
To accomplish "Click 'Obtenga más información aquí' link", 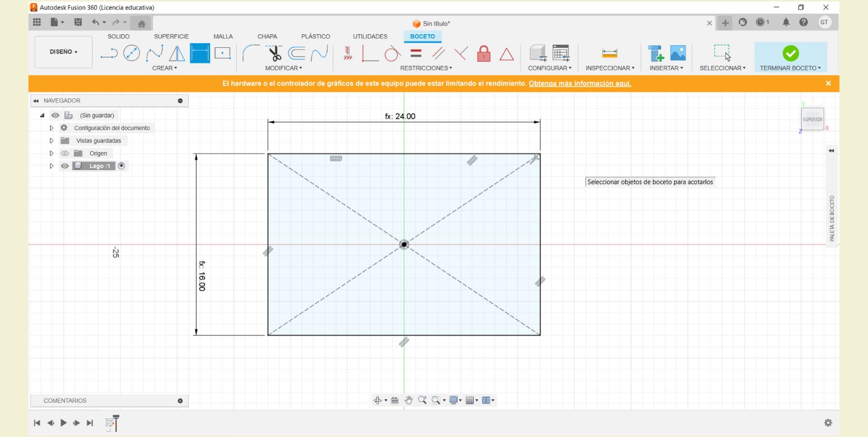I will pos(580,84).
